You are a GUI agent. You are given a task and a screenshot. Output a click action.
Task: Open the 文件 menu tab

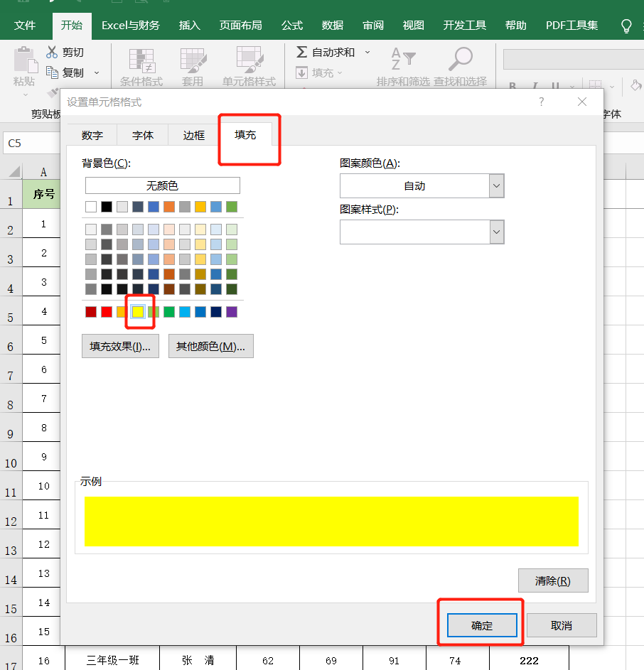[x=25, y=26]
